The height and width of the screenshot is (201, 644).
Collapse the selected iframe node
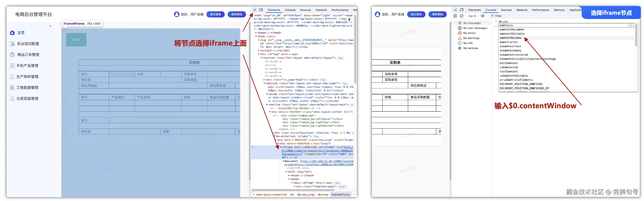pos(281,147)
